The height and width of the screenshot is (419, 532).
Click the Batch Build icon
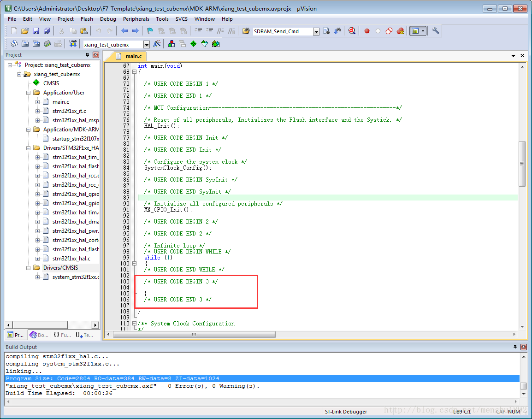47,43
